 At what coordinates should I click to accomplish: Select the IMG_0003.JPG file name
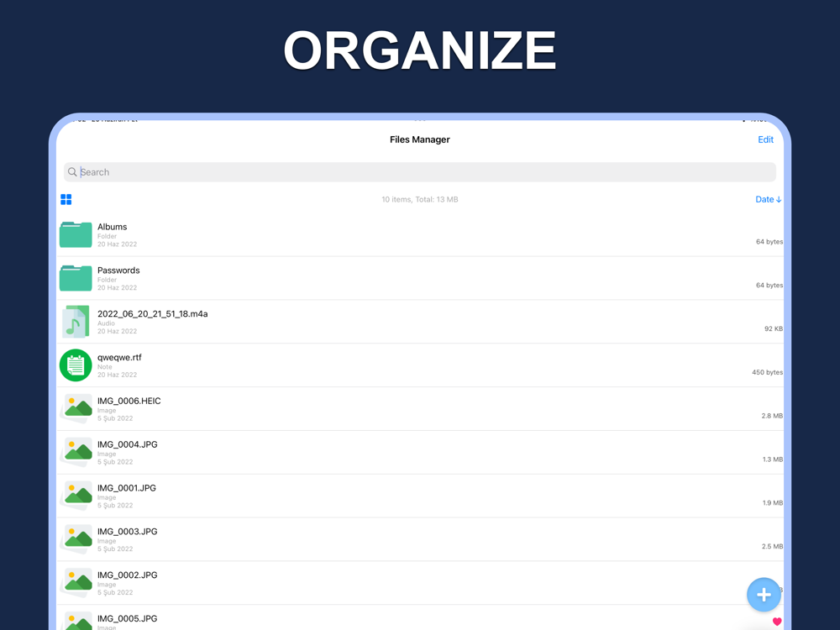128,532
